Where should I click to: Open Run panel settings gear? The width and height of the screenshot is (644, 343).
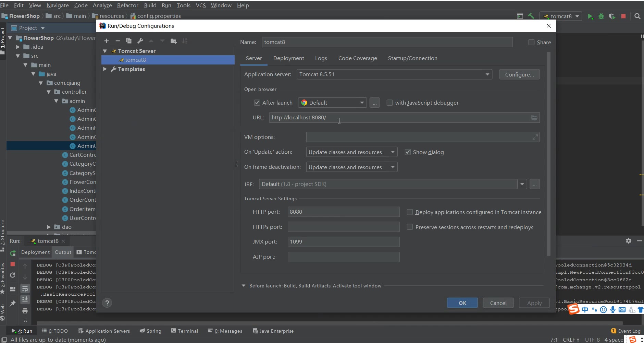coord(629,241)
